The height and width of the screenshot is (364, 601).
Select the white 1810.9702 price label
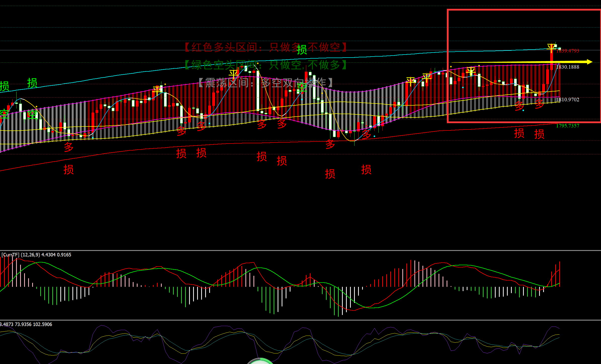pos(568,100)
